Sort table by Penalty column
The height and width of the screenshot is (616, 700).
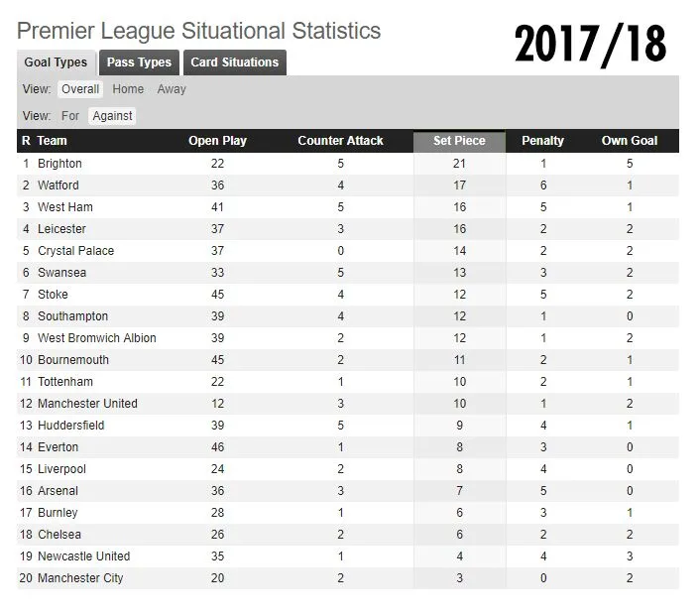(x=542, y=141)
